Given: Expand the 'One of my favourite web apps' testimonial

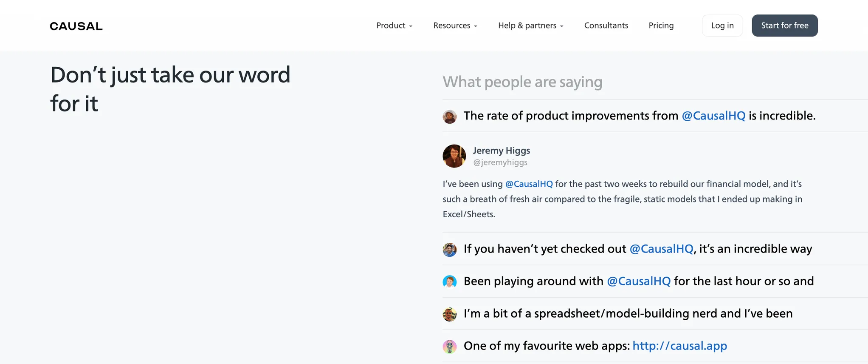Looking at the screenshot, I should click(x=655, y=346).
